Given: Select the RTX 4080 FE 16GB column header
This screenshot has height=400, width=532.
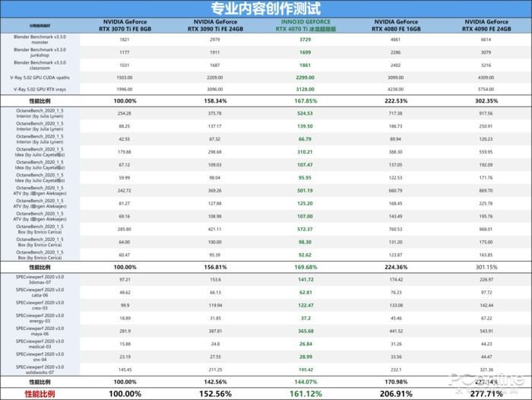Looking at the screenshot, I should tap(396, 25).
